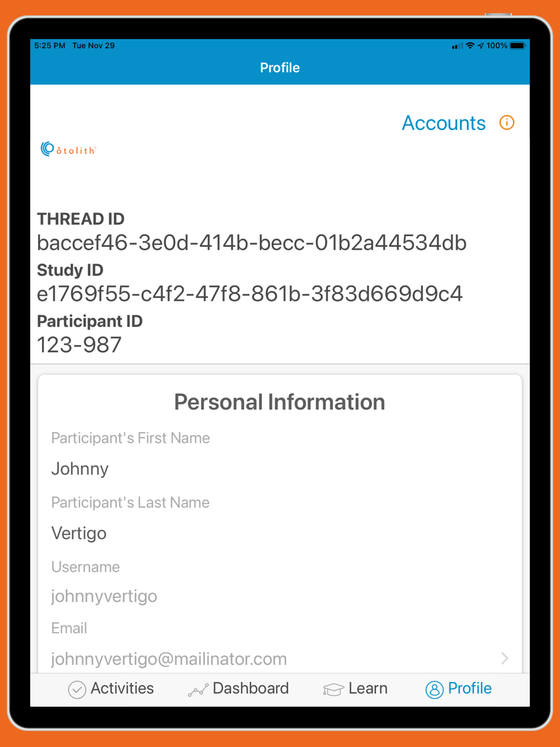Tap the battery icon in status bar
Viewport: 560px width, 747px height.
(517, 45)
